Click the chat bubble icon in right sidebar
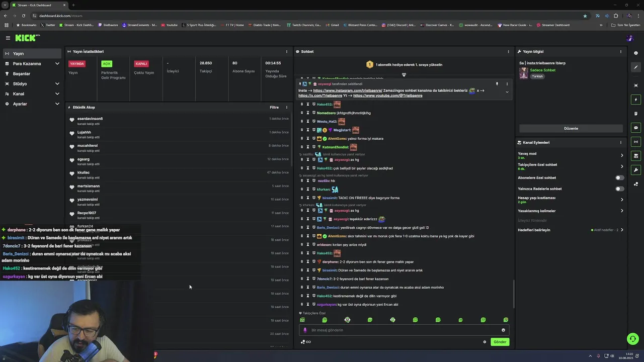The height and width of the screenshot is (362, 644). pos(636,128)
